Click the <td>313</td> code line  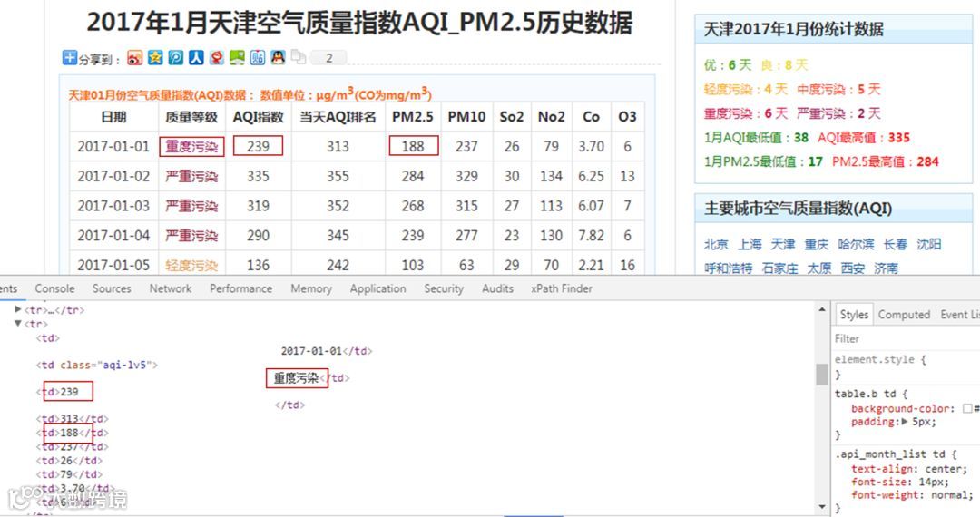pos(73,418)
